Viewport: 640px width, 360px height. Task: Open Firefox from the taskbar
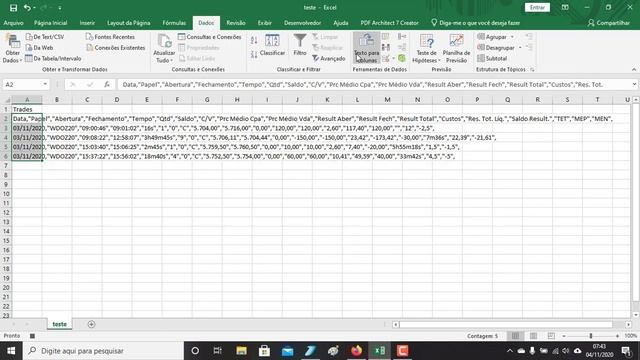(x=356, y=351)
